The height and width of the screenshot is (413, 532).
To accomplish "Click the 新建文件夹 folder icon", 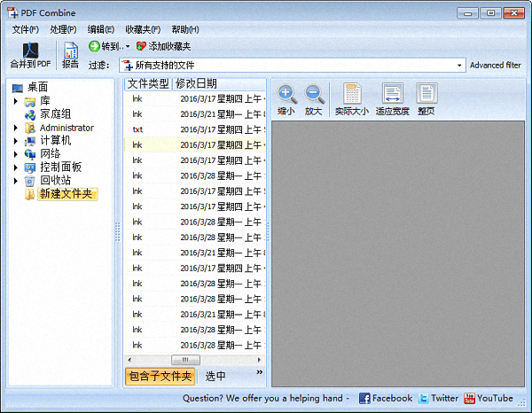I will click(x=30, y=194).
